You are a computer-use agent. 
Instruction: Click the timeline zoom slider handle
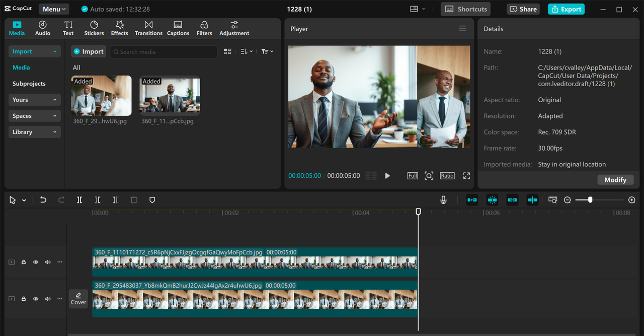[590, 199]
